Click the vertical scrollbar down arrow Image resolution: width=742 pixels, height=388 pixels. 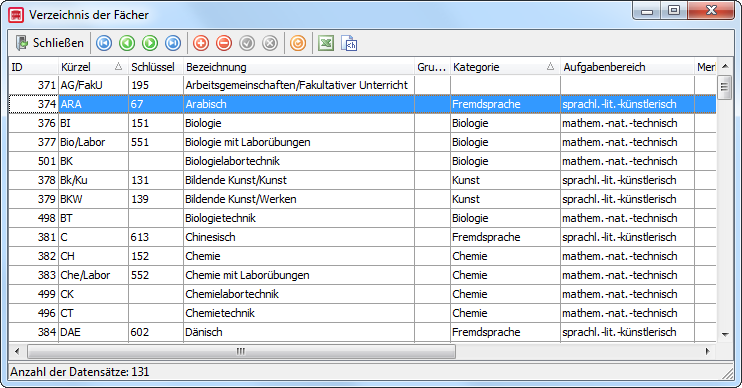point(725,334)
